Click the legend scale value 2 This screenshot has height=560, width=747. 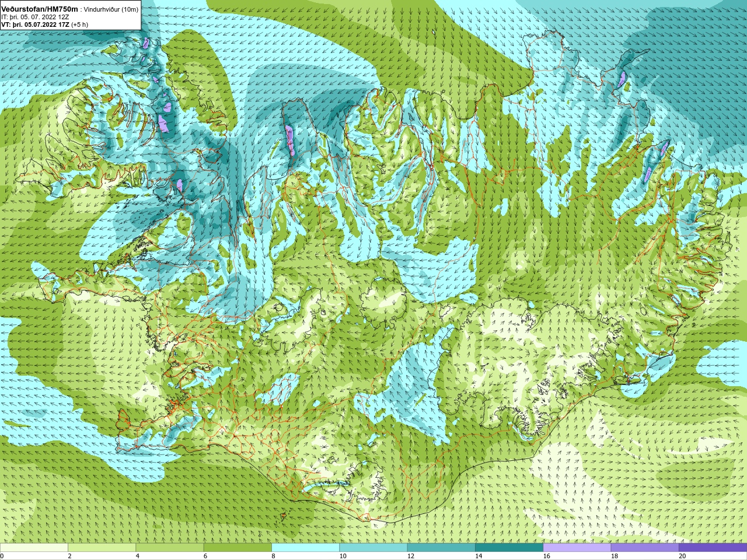[69, 556]
